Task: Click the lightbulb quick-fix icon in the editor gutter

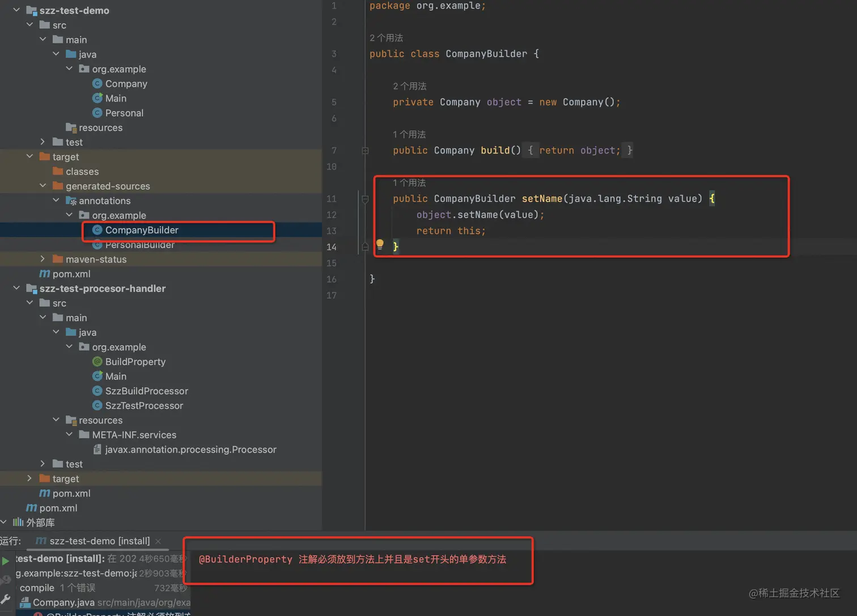Action: tap(380, 245)
